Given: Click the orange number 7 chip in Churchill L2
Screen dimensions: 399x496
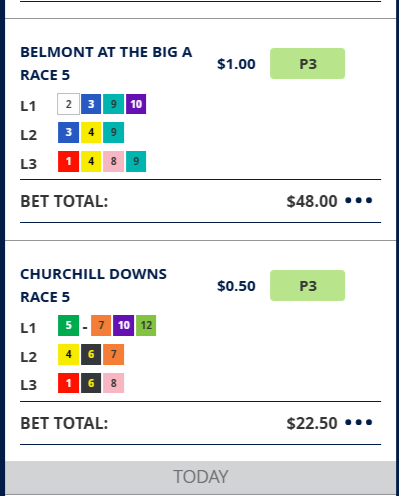Looking at the screenshot, I should [113, 354].
